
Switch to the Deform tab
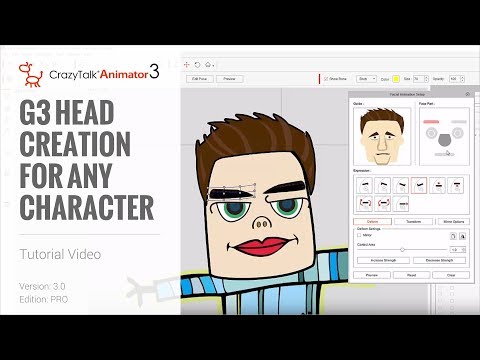click(x=372, y=222)
